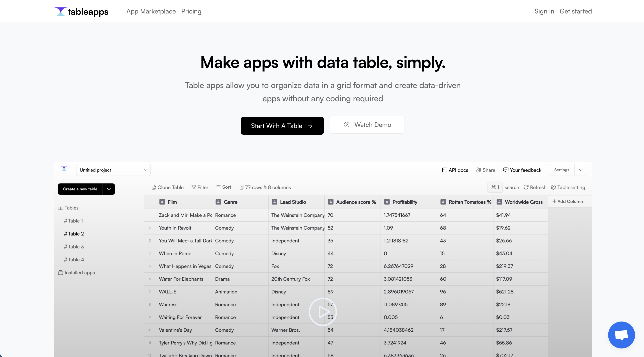
Task: Click Create a new table
Action: pyautogui.click(x=80, y=189)
